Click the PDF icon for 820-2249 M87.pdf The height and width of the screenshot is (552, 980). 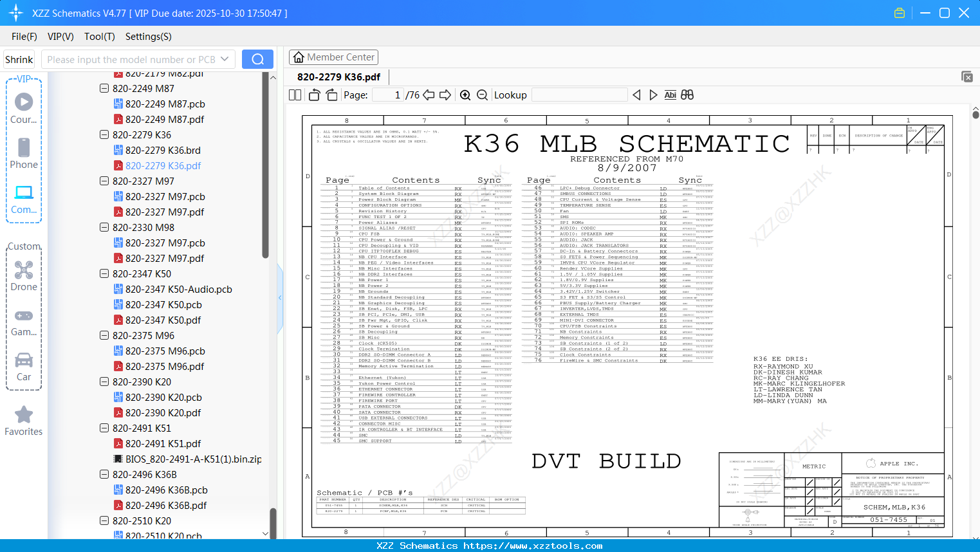tap(118, 119)
